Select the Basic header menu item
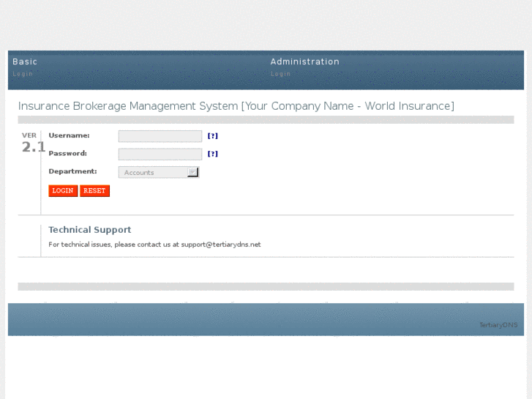The height and width of the screenshot is (399, 532). click(25, 61)
